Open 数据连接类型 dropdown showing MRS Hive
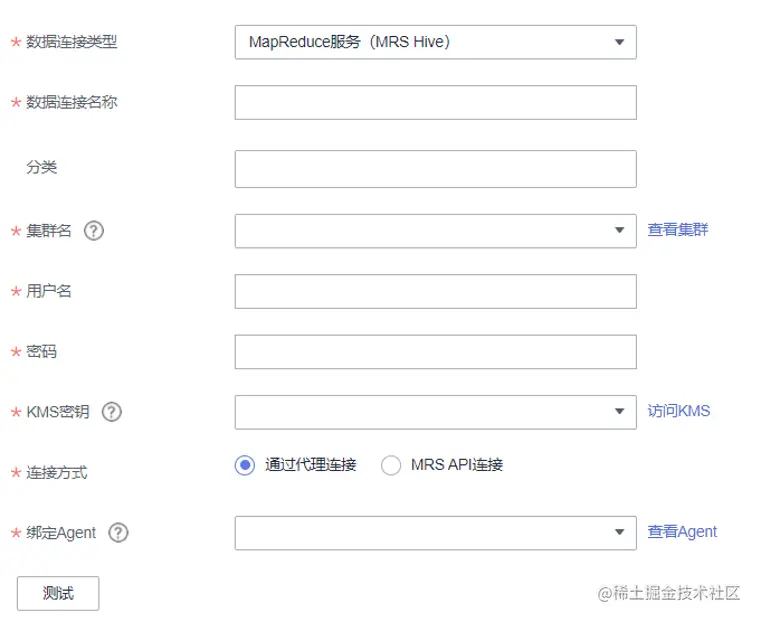The height and width of the screenshot is (620, 758). pos(436,42)
